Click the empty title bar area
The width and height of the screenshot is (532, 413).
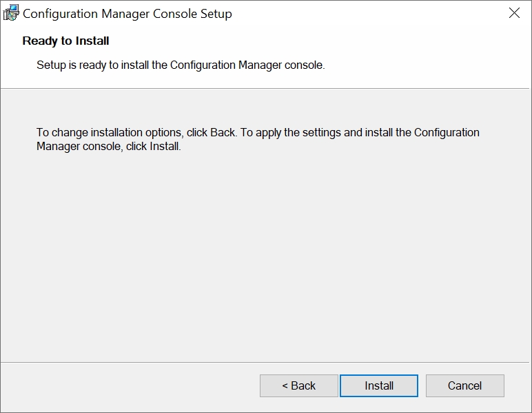372,14
